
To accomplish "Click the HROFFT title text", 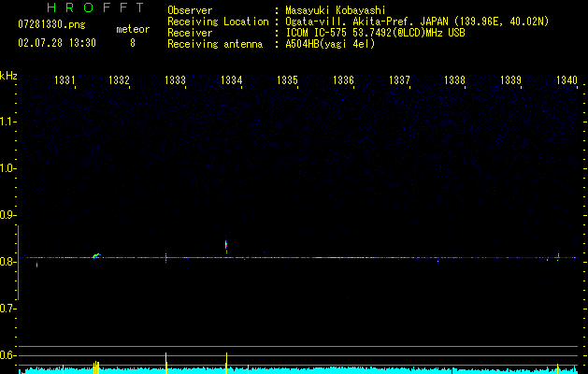I will [x=96, y=7].
